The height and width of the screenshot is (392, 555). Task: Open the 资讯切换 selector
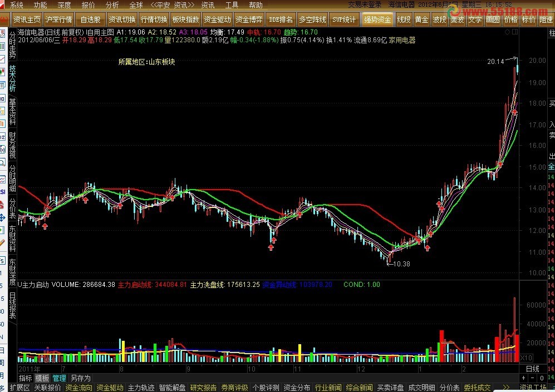[121, 18]
